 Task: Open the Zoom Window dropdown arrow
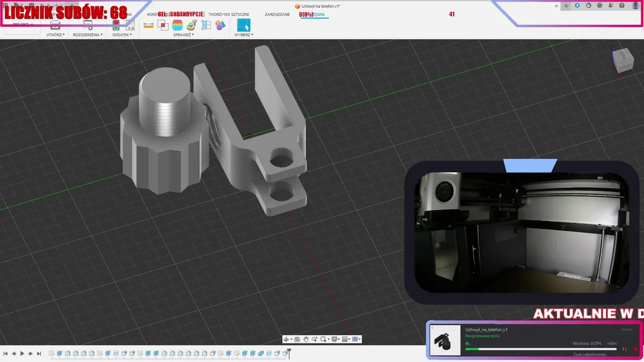pos(328,340)
